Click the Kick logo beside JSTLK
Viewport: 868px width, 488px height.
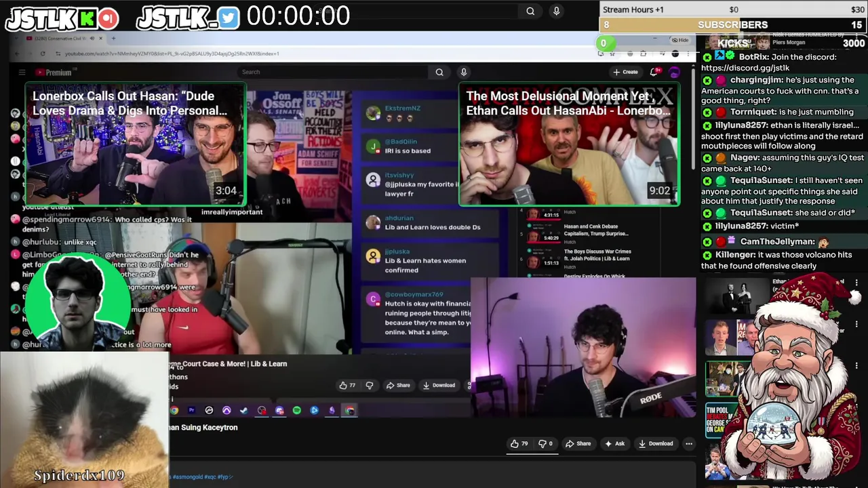coord(88,18)
